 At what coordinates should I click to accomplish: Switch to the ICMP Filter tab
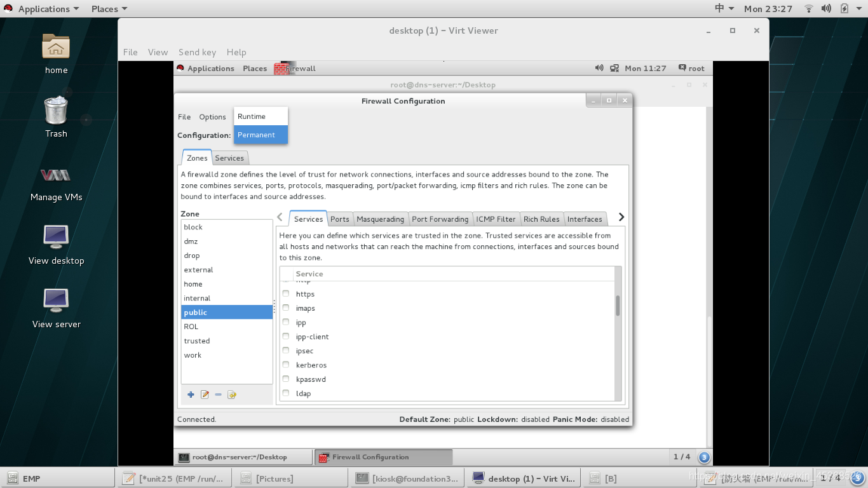click(496, 219)
